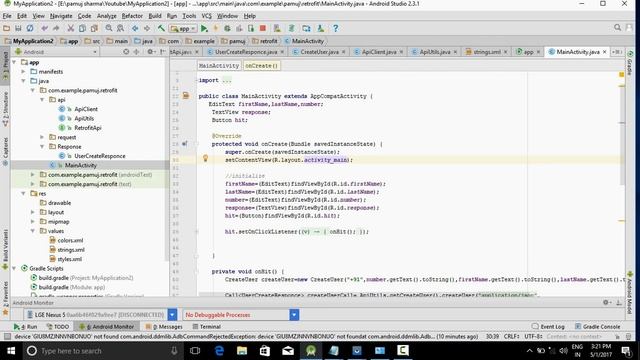Viewport: 640px width, 360px height.
Task: Open the File menu
Action: [x=7, y=16]
